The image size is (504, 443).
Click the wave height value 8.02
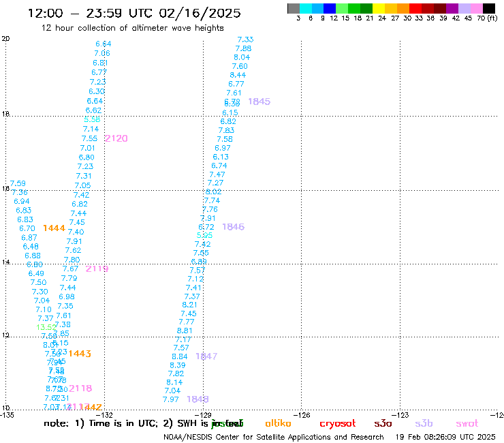pyautogui.click(x=213, y=192)
